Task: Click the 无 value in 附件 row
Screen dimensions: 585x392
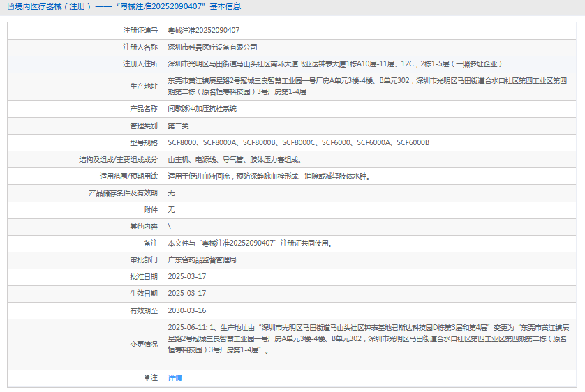Action: pyautogui.click(x=171, y=210)
